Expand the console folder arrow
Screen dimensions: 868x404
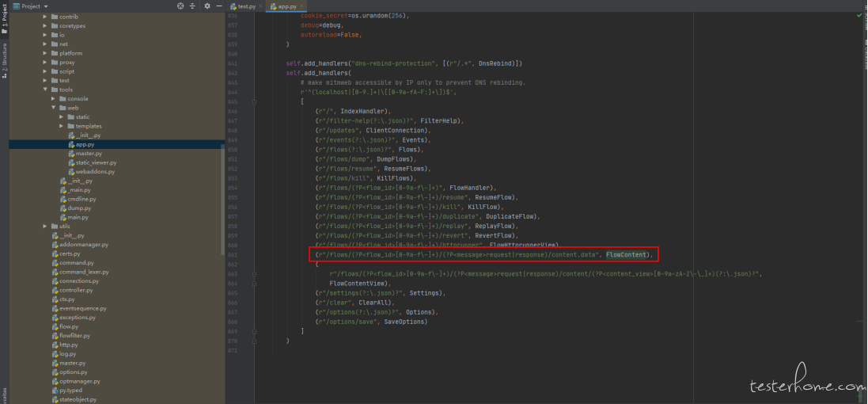[x=54, y=99]
